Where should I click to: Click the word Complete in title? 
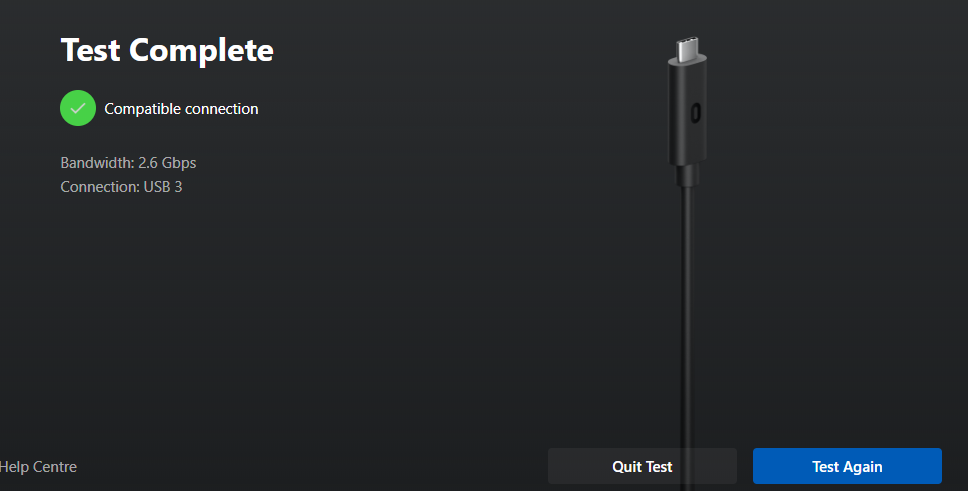[x=201, y=51]
